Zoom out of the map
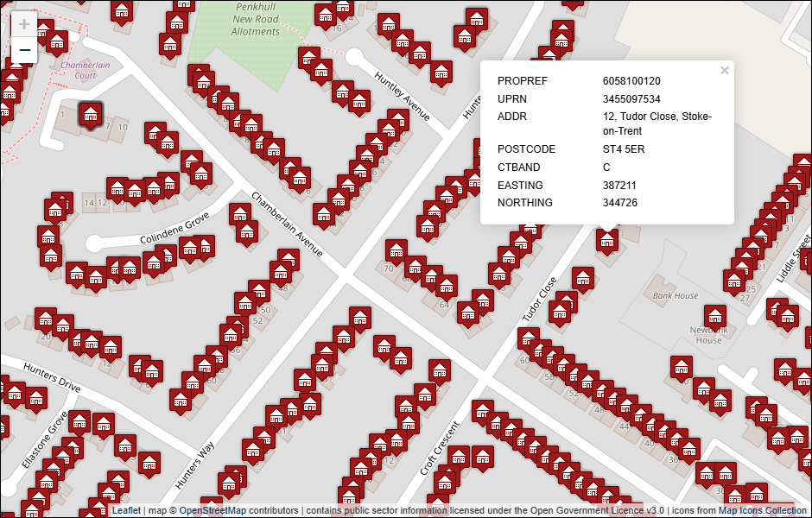This screenshot has width=812, height=518. [x=24, y=50]
